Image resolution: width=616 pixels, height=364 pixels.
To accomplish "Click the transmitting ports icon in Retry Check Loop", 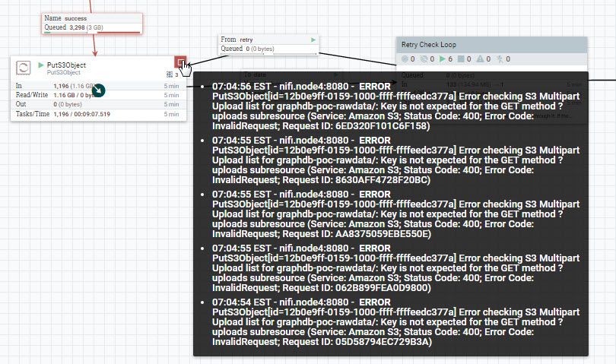I will coord(405,59).
